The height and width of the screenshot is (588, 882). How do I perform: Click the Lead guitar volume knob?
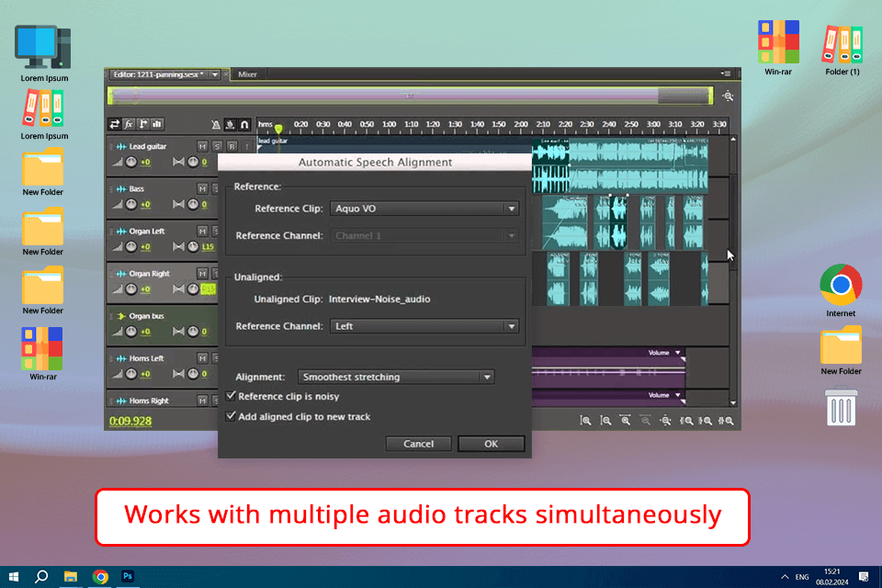tap(131, 162)
